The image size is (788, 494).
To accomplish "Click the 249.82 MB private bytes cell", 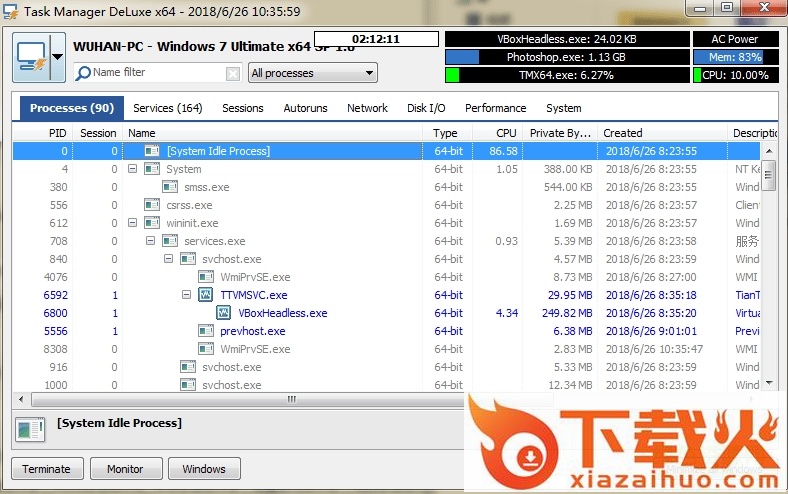I will (567, 313).
